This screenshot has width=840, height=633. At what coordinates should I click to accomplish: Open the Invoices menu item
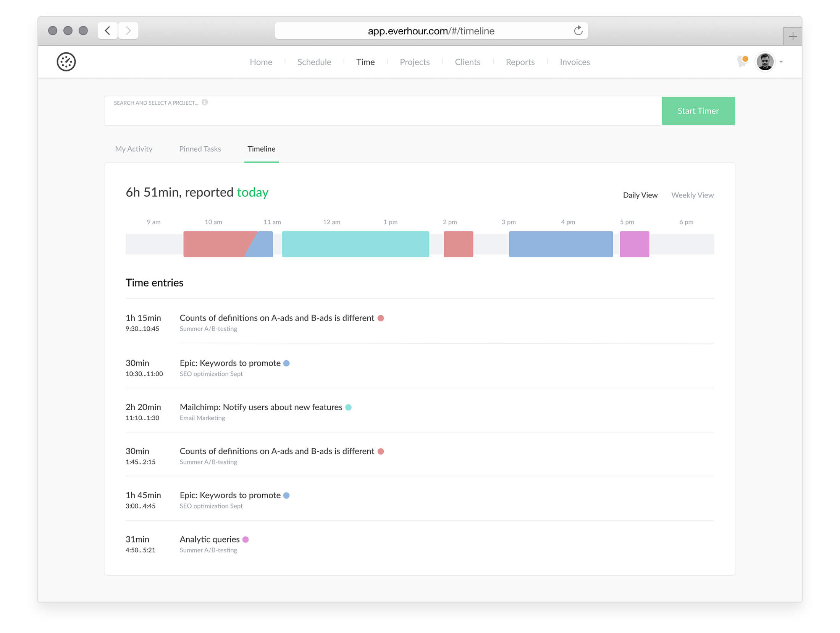pos(575,62)
